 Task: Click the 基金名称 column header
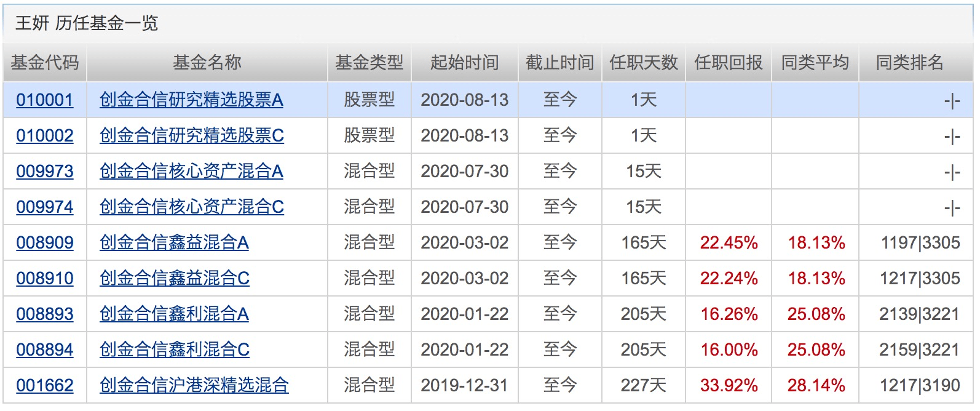pos(207,63)
